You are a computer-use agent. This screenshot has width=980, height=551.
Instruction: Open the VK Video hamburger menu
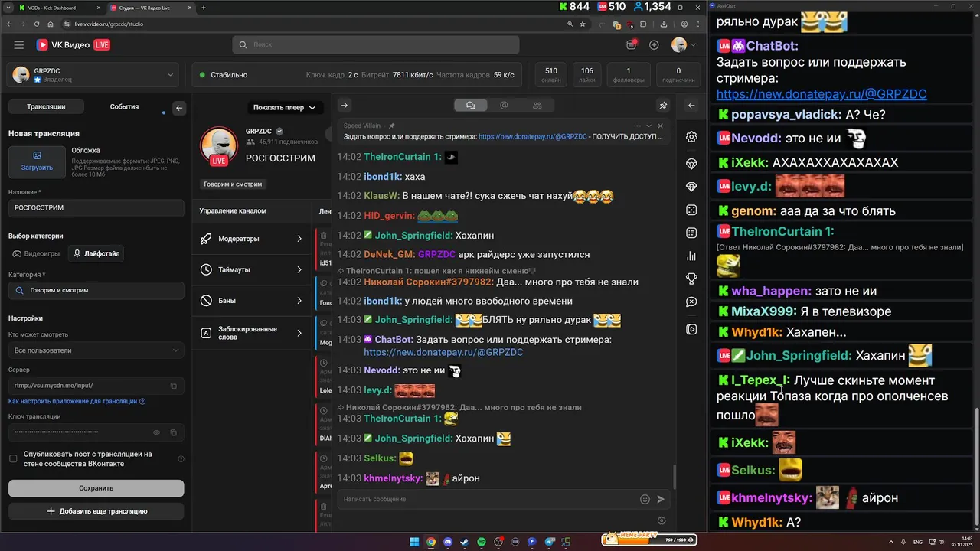tap(18, 45)
